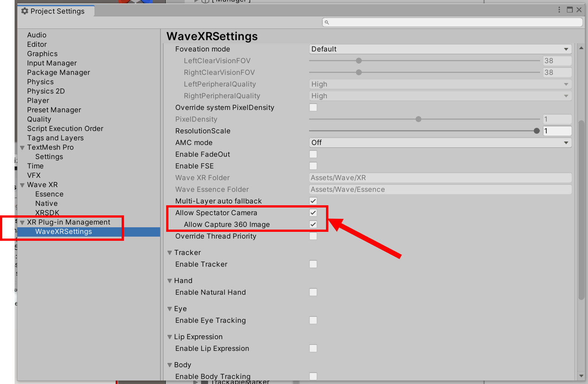
Task: Toggle the Enable FadeOut checkbox
Action: coord(313,154)
